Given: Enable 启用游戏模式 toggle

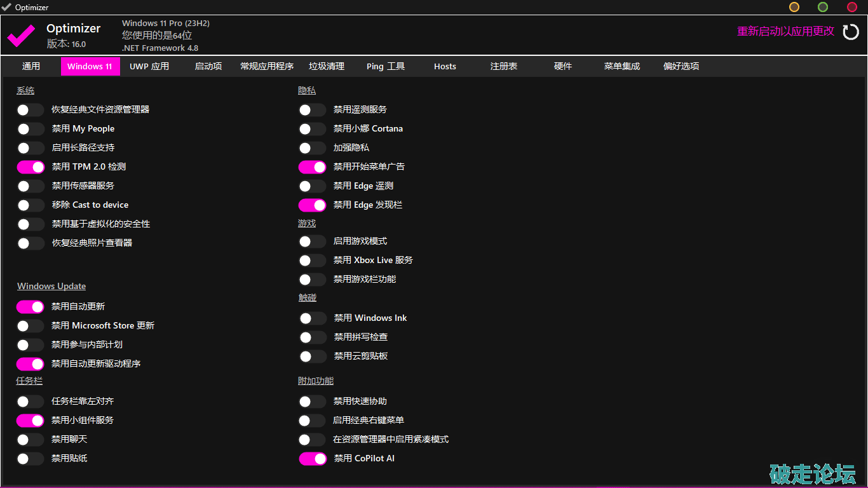Looking at the screenshot, I should [312, 241].
